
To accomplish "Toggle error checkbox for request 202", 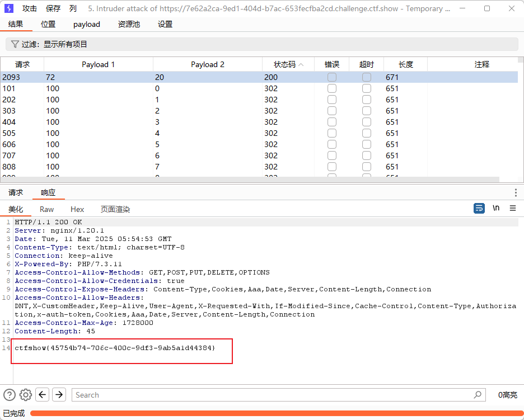I will 332,100.
